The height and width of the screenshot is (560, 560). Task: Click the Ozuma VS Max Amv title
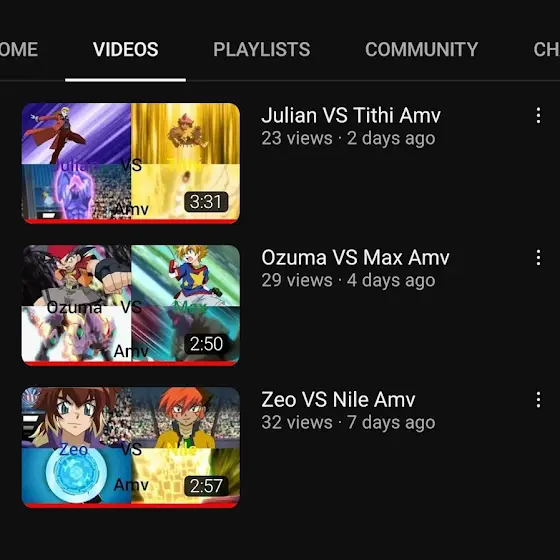(355, 258)
